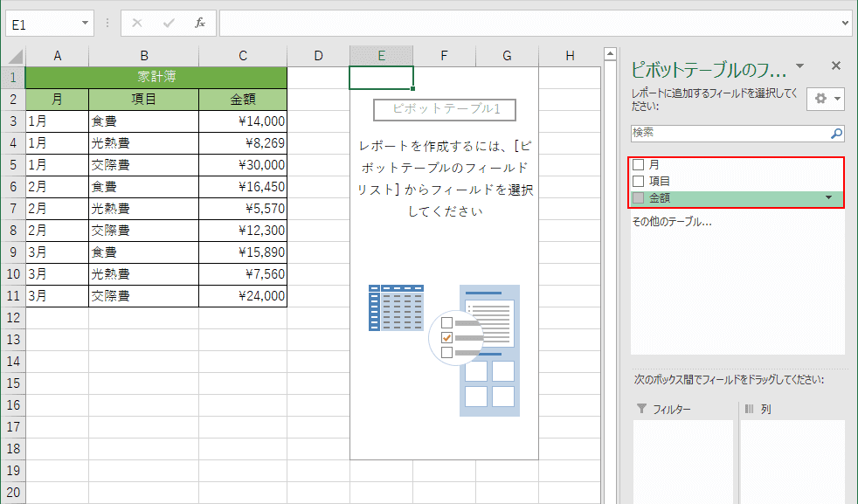Open the Name Box dropdown arrow
The width and height of the screenshot is (858, 504).
click(85, 23)
